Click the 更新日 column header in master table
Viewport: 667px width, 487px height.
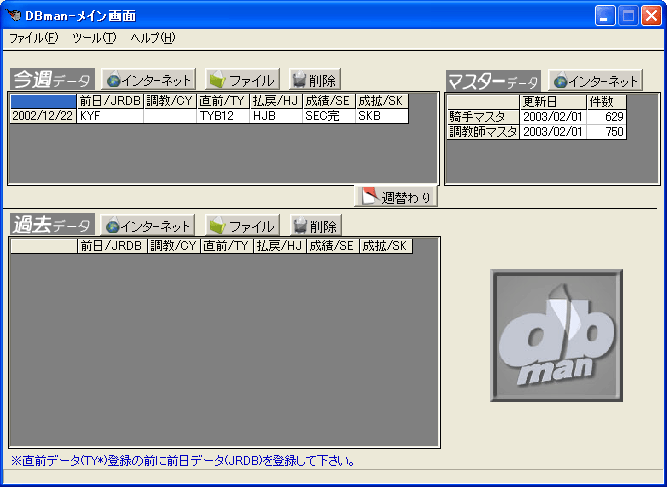553,102
